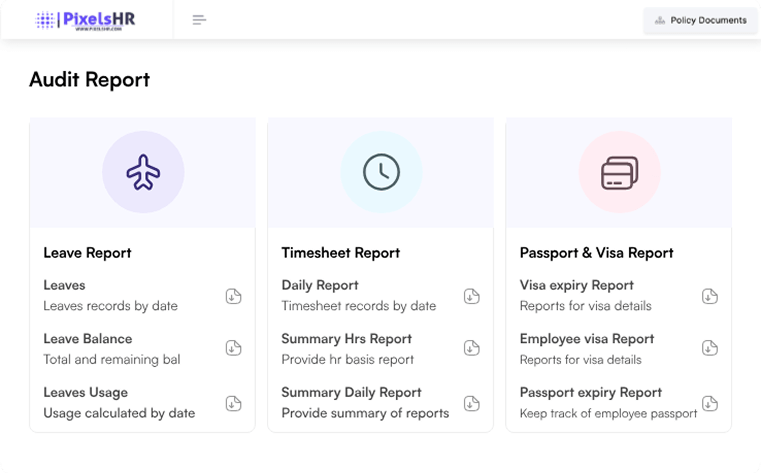The width and height of the screenshot is (761, 473).
Task: Toggle the hamburger sidebar menu
Action: [199, 20]
